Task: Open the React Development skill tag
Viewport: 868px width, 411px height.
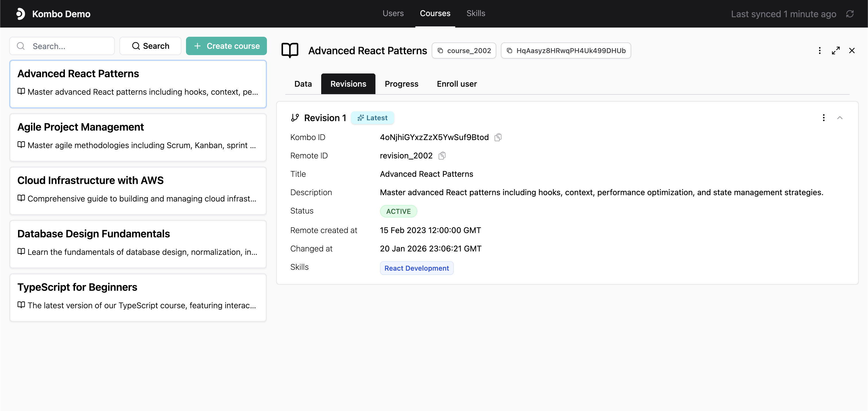Action: click(416, 268)
